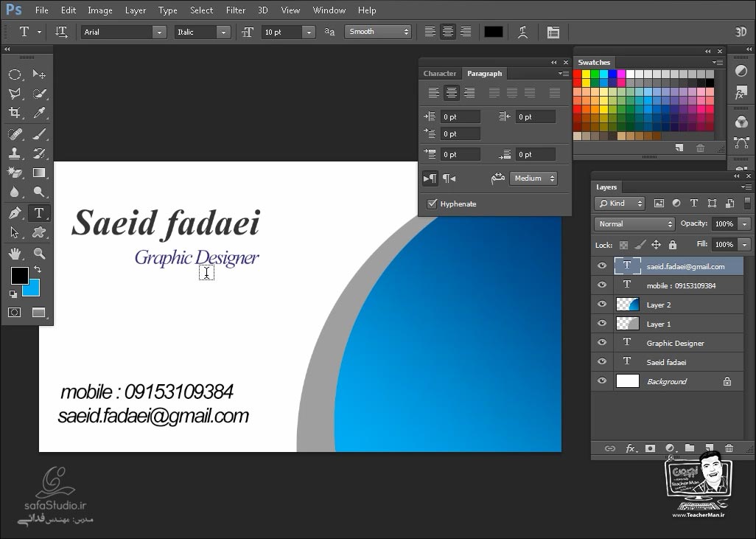Switch to the Character tab
Viewport: 756px width, 539px height.
click(x=439, y=73)
